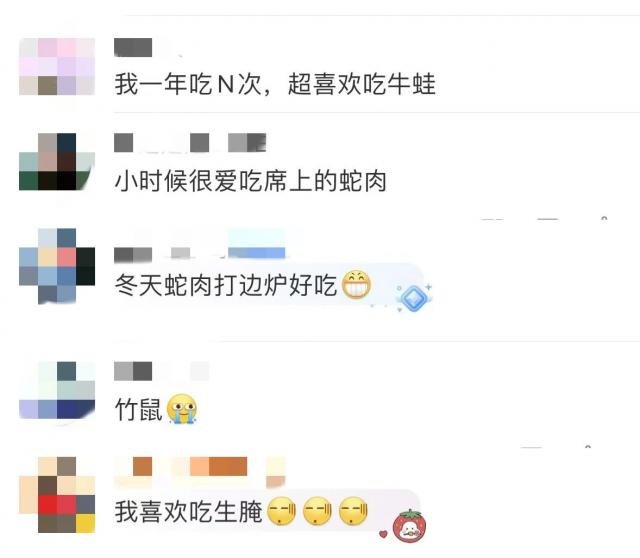This screenshot has height=558, width=640.
Task: Click the small red heart beside strawberry
Action: click(383, 534)
